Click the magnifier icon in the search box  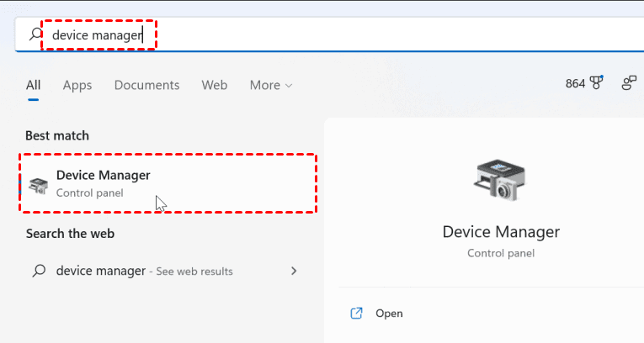click(35, 34)
